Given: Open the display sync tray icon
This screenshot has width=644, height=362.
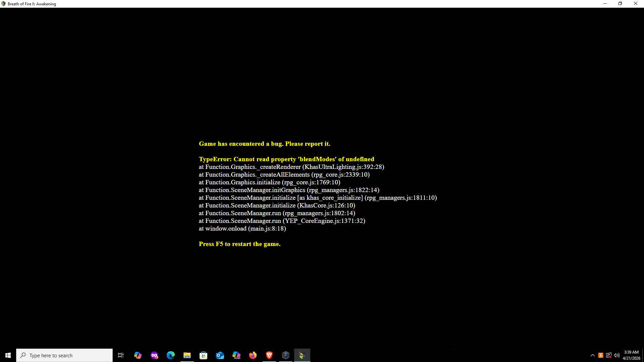Looking at the screenshot, I should coord(609,355).
